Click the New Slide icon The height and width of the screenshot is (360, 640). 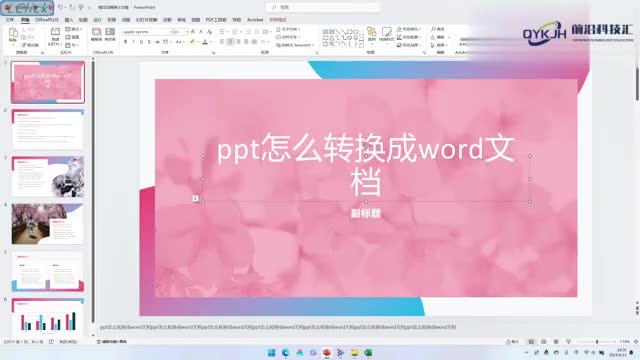(55, 32)
